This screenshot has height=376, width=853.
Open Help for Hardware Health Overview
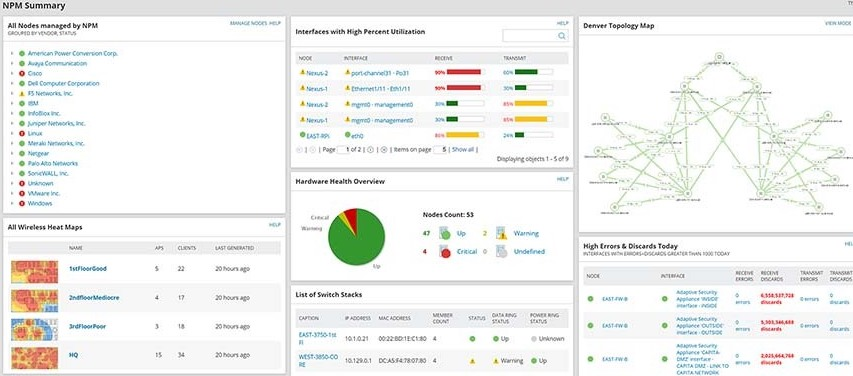563,179
